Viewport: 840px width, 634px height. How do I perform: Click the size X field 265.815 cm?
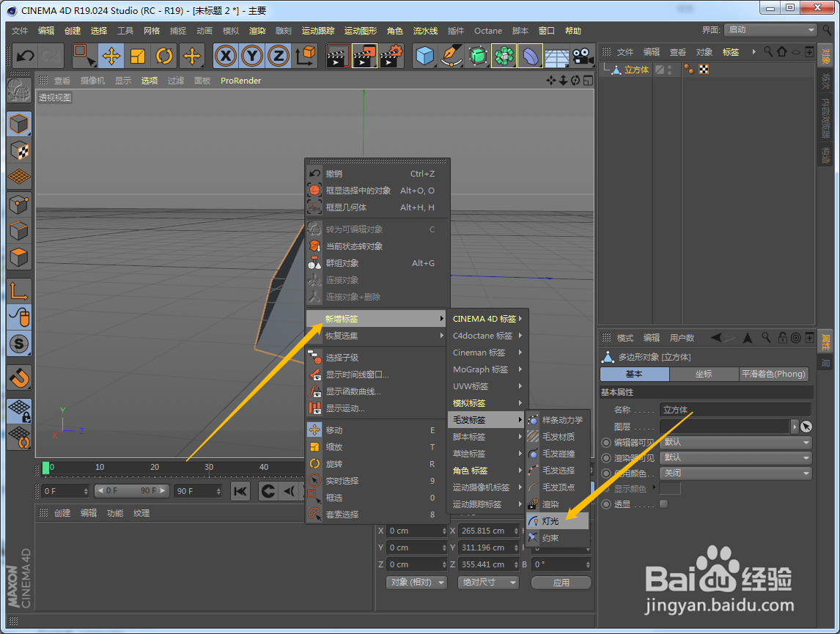click(x=488, y=531)
